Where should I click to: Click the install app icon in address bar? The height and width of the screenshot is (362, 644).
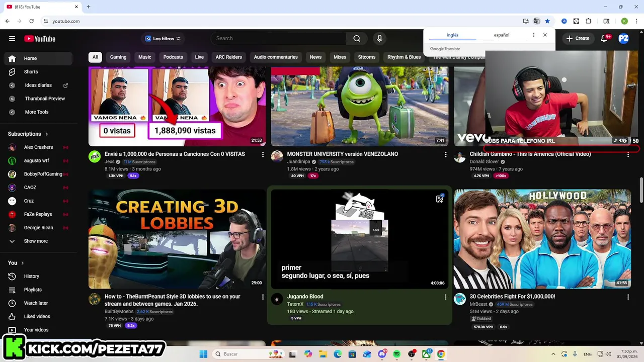[x=526, y=21]
